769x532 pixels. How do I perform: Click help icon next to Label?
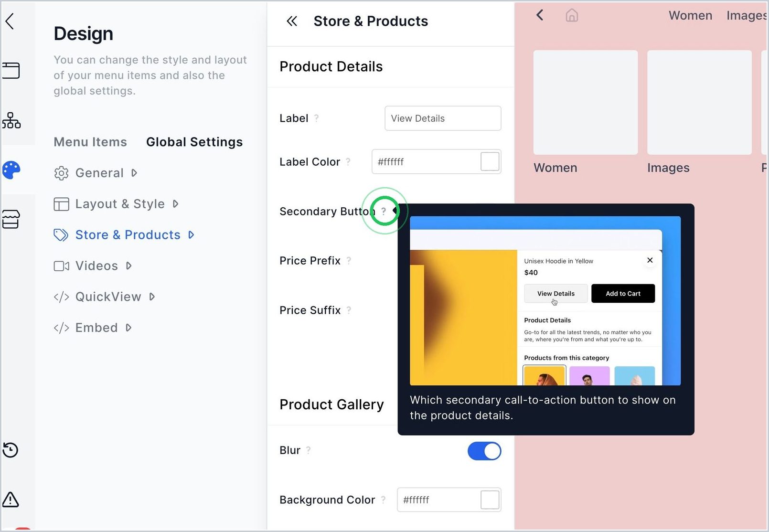click(316, 118)
